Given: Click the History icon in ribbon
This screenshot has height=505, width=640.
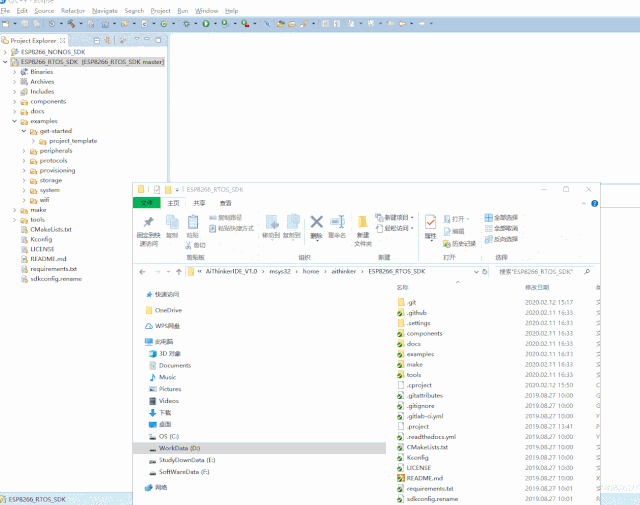Looking at the screenshot, I should 447,244.
